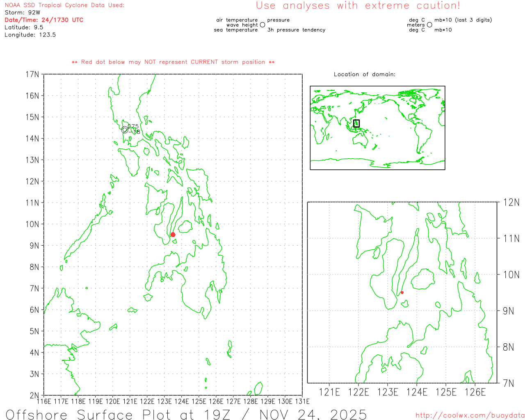Click the units legend circle beside meters
The image size is (525, 420).
429,25
